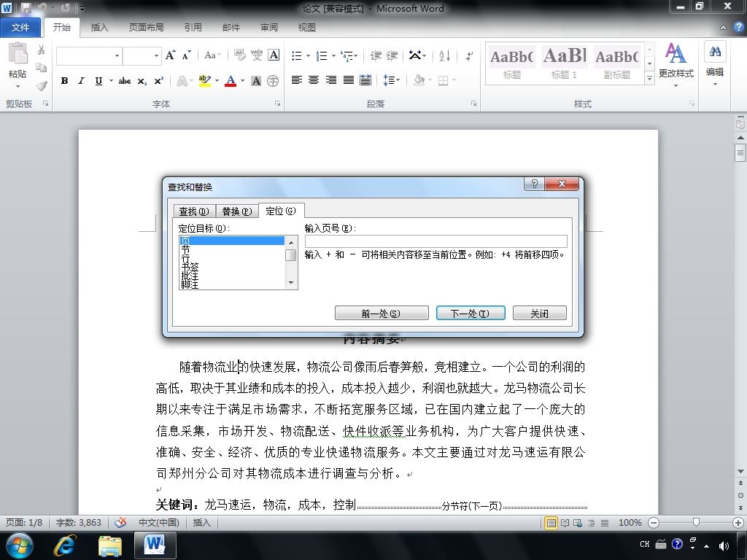Screen dimensions: 747x560
Task: Toggle Superscript formatting
Action: [158, 81]
